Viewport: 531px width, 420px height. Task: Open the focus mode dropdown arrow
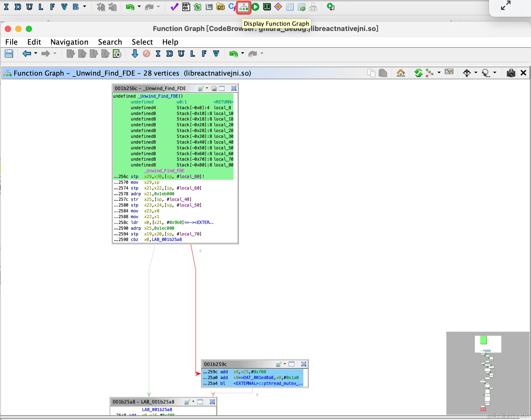coord(495,73)
